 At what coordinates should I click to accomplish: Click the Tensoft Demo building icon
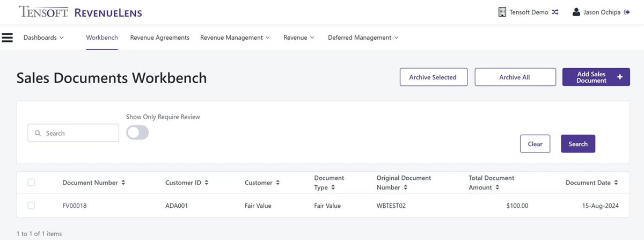502,12
